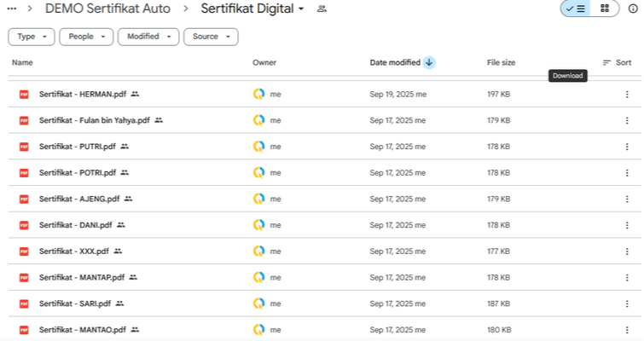Click the File size column header
The width and height of the screenshot is (644, 341).
point(501,63)
